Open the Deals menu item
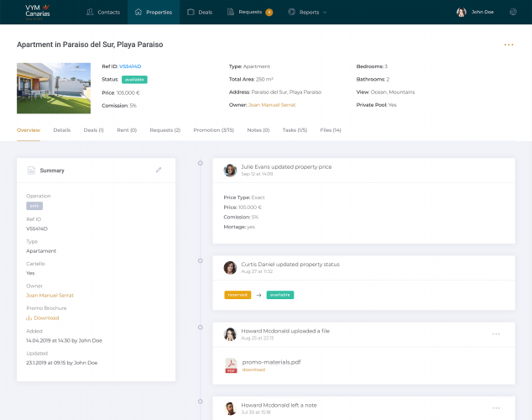This screenshot has width=532, height=420. click(200, 12)
